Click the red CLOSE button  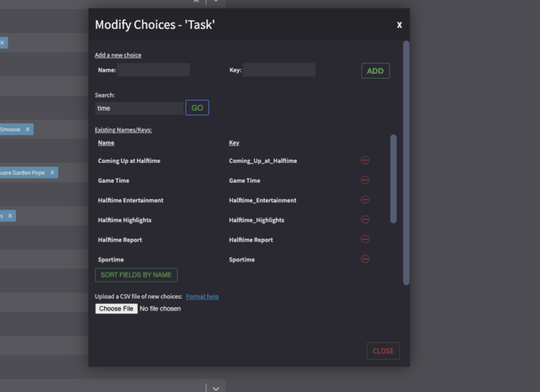click(x=383, y=351)
